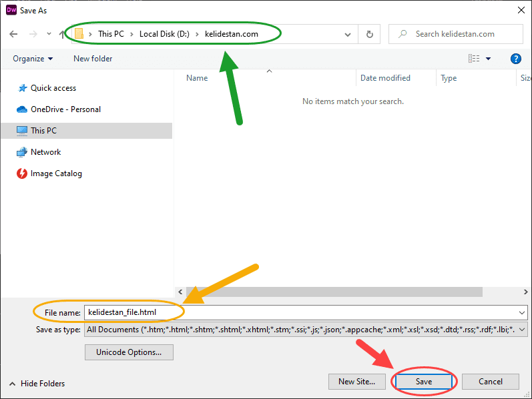Viewport: 532px width, 399px height.
Task: Click the Save button
Action: [x=424, y=382]
